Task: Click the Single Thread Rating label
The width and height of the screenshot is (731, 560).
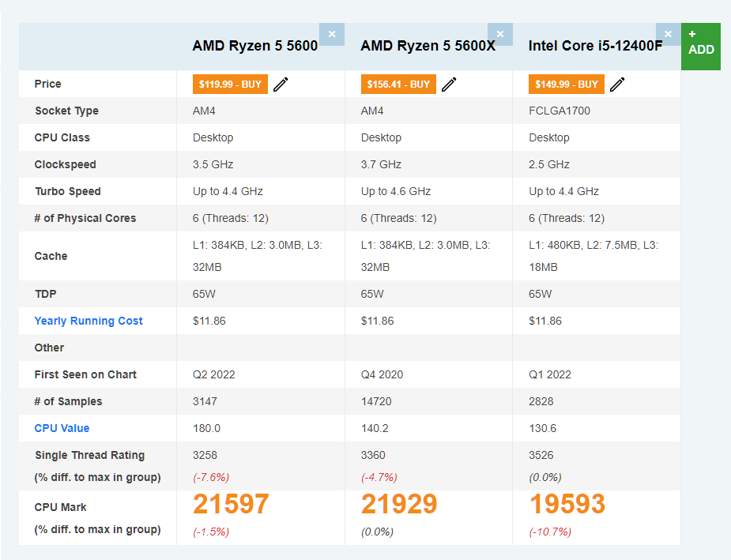Action: pyautogui.click(x=90, y=455)
